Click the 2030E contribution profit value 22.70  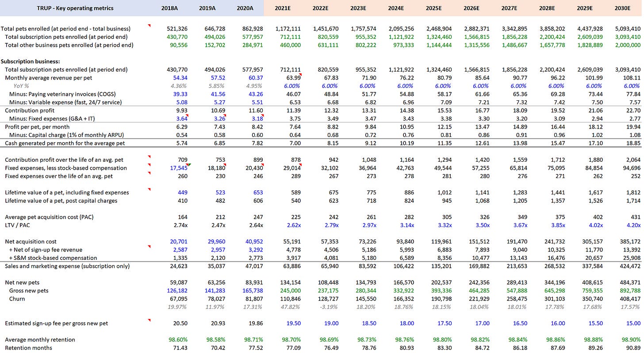point(633,110)
